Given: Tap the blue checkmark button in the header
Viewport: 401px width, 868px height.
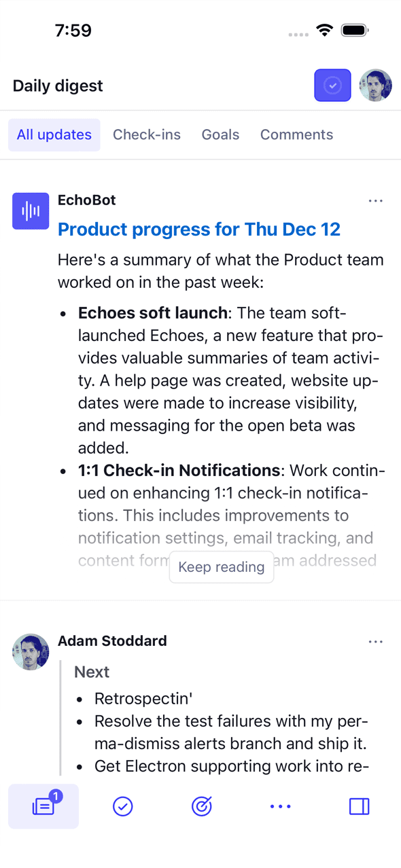Looking at the screenshot, I should point(332,85).
